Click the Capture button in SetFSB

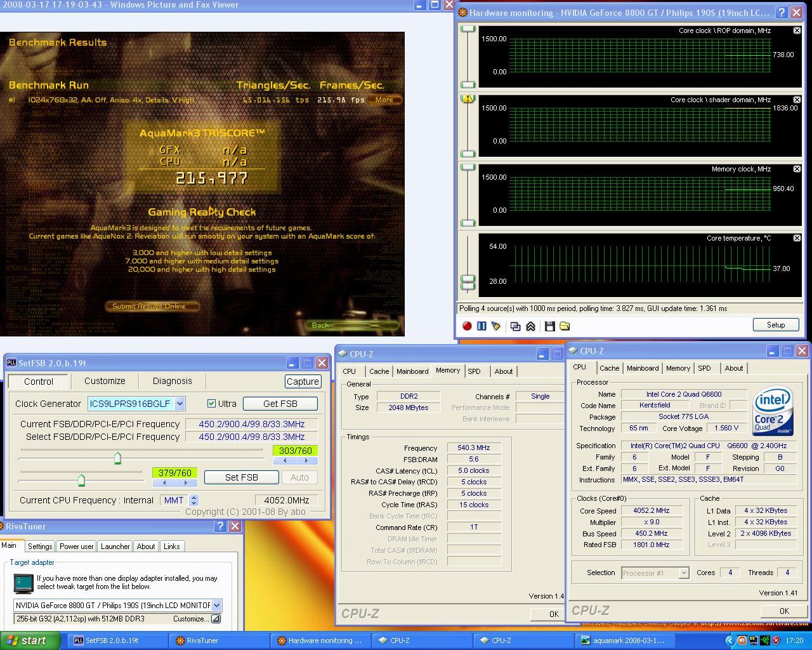pyautogui.click(x=303, y=381)
